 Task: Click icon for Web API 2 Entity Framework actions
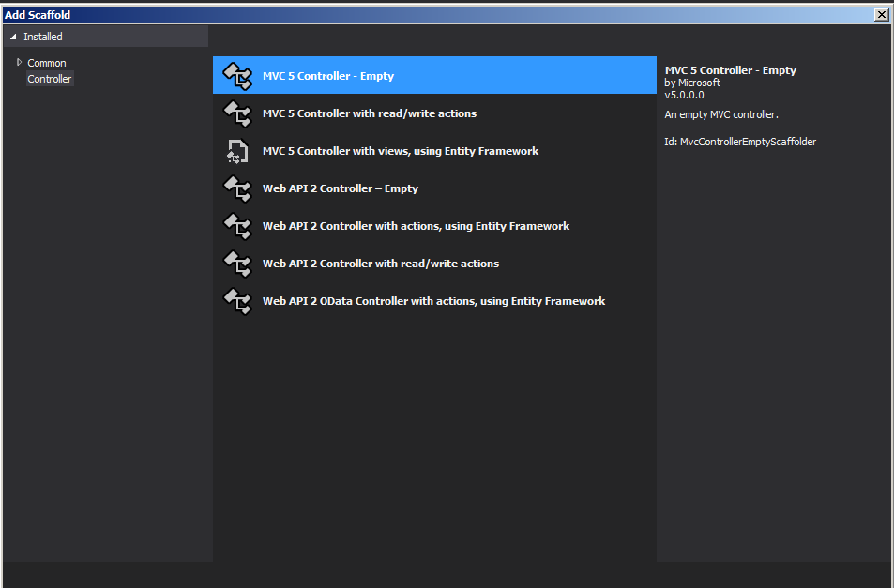(x=237, y=226)
